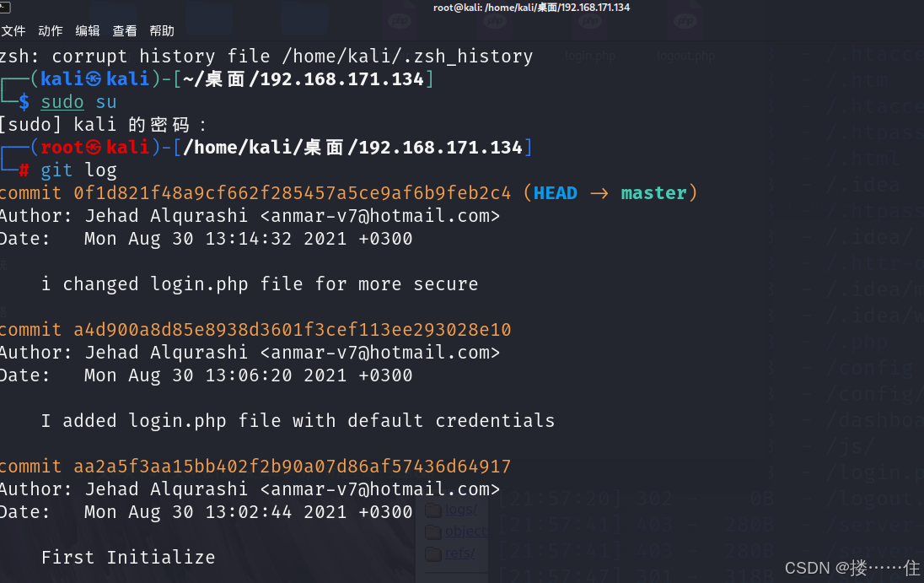Viewport: 924px width, 583px height.
Task: Click the skull symbol in the red root prompt
Action: [x=94, y=147]
